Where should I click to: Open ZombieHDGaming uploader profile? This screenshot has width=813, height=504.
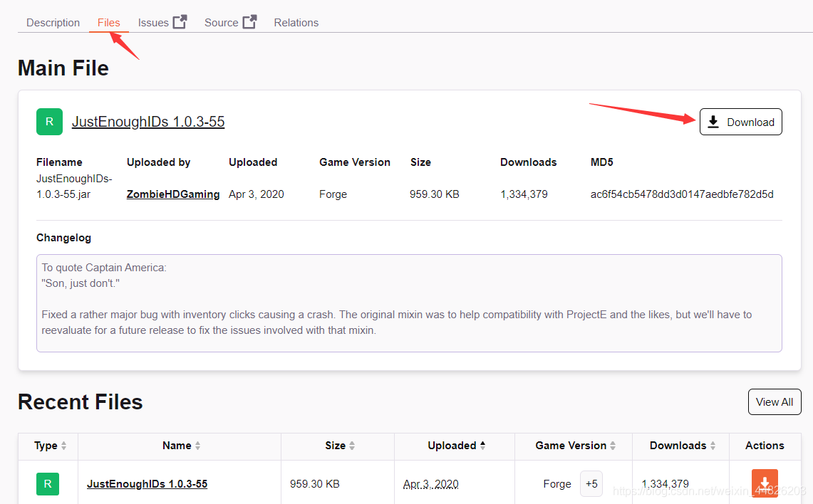point(173,194)
